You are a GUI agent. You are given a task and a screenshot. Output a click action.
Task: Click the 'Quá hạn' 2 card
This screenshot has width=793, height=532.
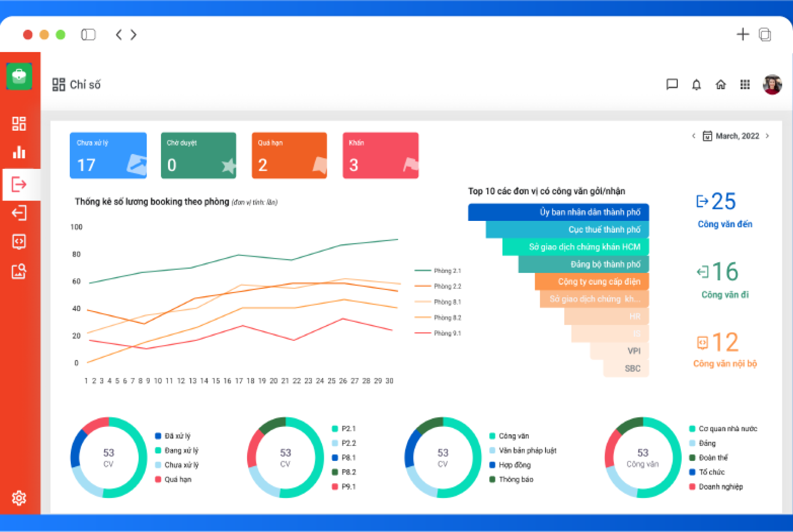(x=289, y=155)
